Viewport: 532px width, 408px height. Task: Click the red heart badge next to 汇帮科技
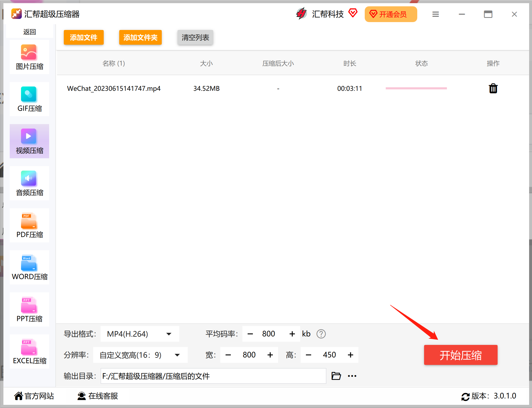(353, 13)
